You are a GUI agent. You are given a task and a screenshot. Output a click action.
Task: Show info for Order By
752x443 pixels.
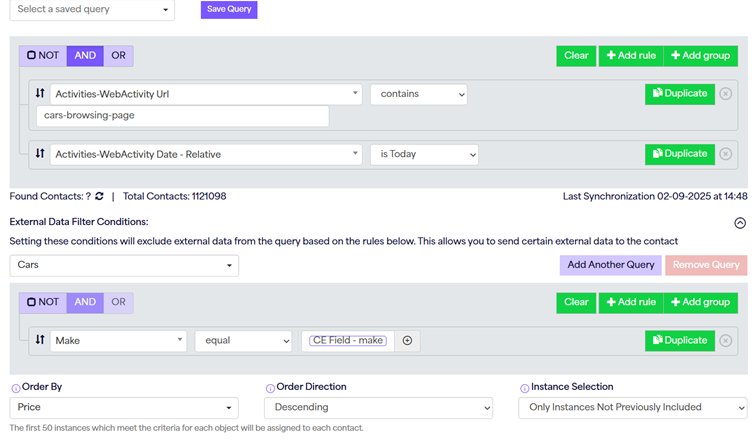click(16, 388)
